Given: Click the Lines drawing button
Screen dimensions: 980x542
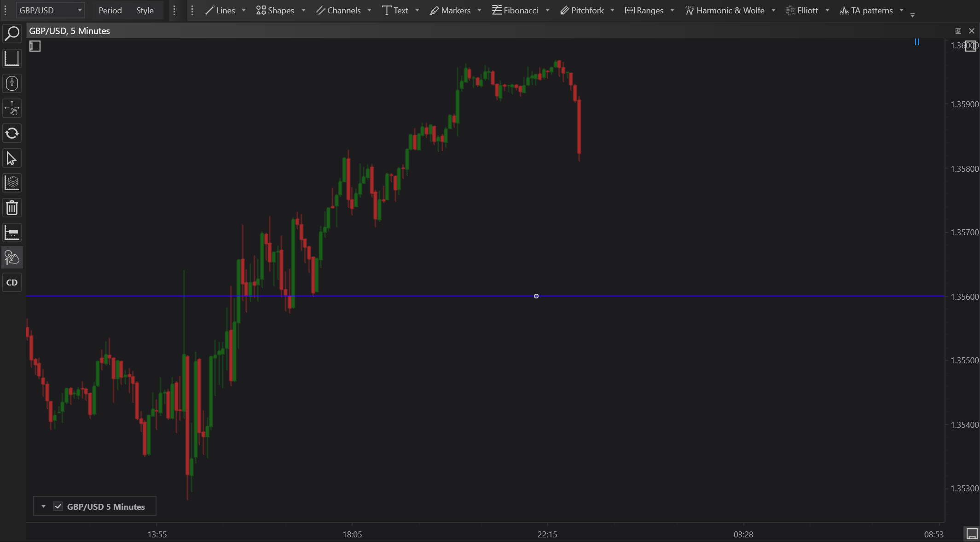Looking at the screenshot, I should [220, 10].
